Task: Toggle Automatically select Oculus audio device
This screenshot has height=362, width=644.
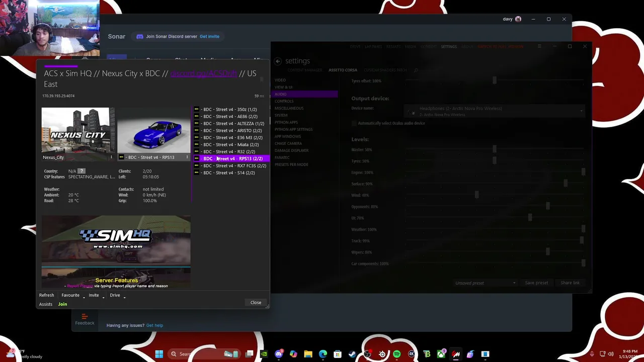Action: (x=354, y=123)
